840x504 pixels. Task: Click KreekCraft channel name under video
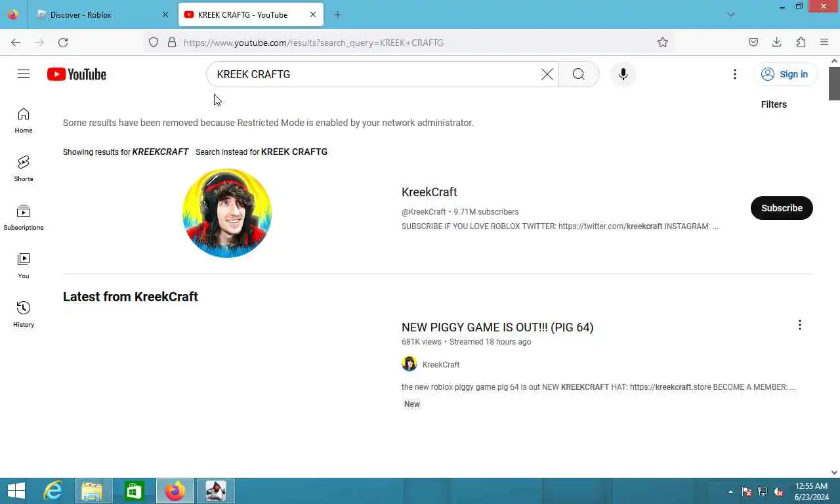tap(441, 365)
